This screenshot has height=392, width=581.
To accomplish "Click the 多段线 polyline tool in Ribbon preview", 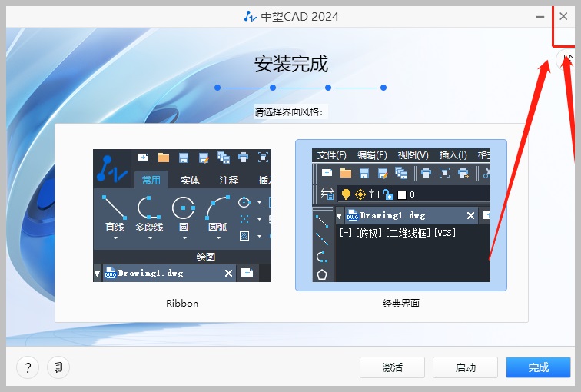I will [148, 213].
